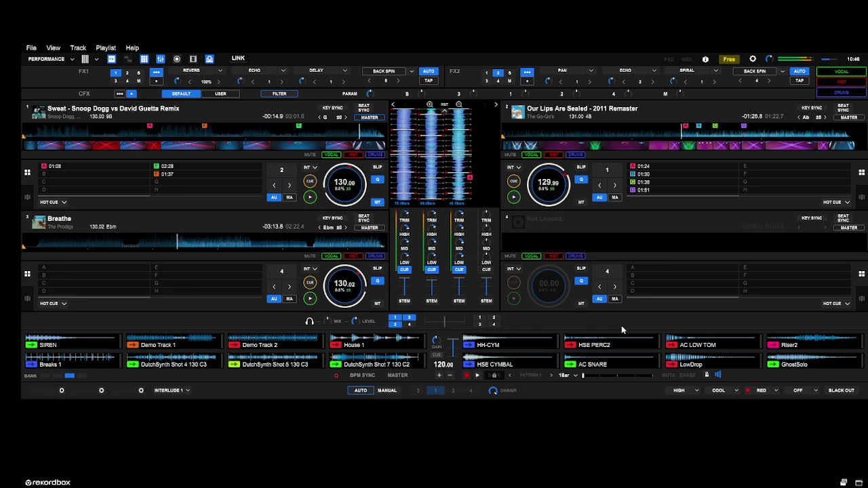Jump to hot cue A 01:08 on deck 1
868x488 pixels.
96,166
